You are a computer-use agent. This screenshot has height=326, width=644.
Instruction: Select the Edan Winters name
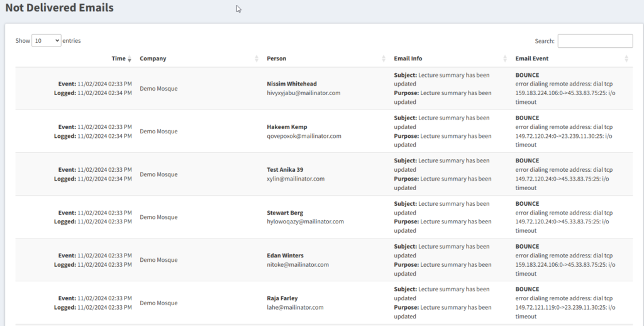point(285,256)
